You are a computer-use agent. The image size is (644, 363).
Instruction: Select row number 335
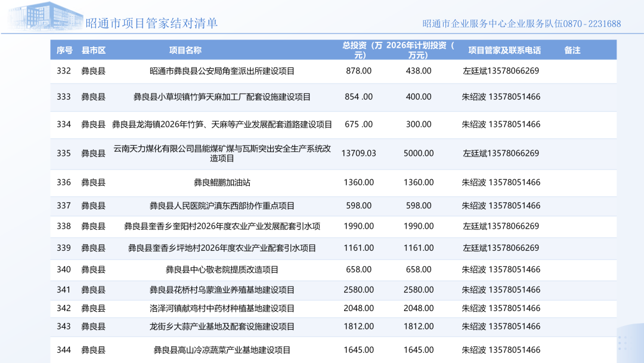(x=64, y=153)
